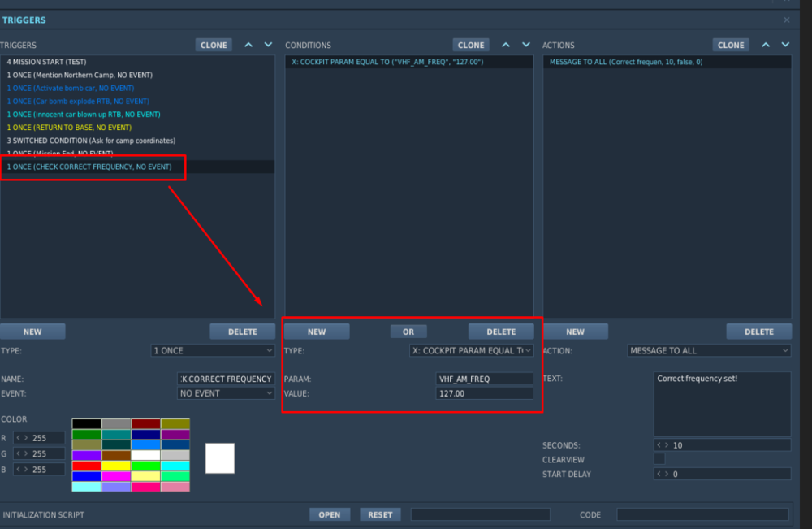Move selected condition down with arrow

[526, 45]
